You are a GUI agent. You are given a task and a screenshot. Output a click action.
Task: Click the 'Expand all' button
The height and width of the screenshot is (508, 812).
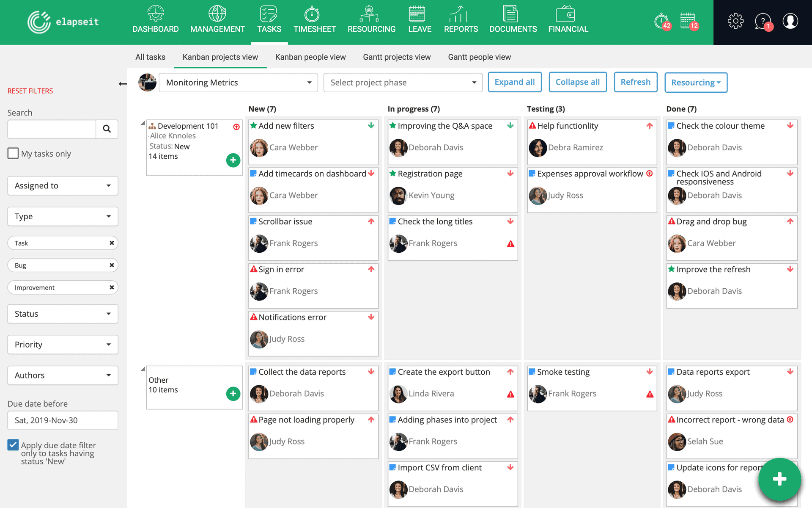click(514, 82)
